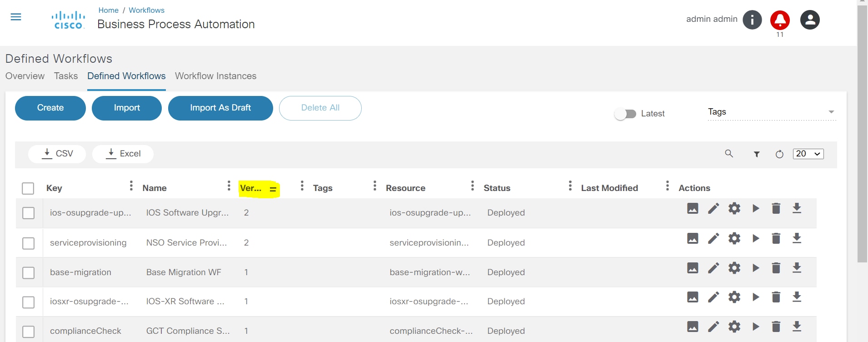The height and width of the screenshot is (342, 868).
Task: Switch to the Workflow Instances tab
Action: tap(215, 76)
